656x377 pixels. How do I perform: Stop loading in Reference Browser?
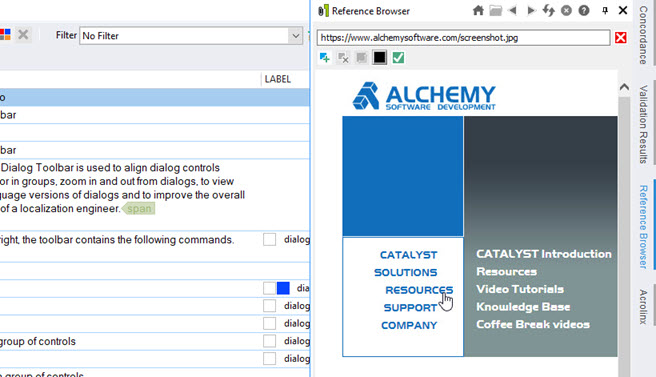tap(566, 10)
